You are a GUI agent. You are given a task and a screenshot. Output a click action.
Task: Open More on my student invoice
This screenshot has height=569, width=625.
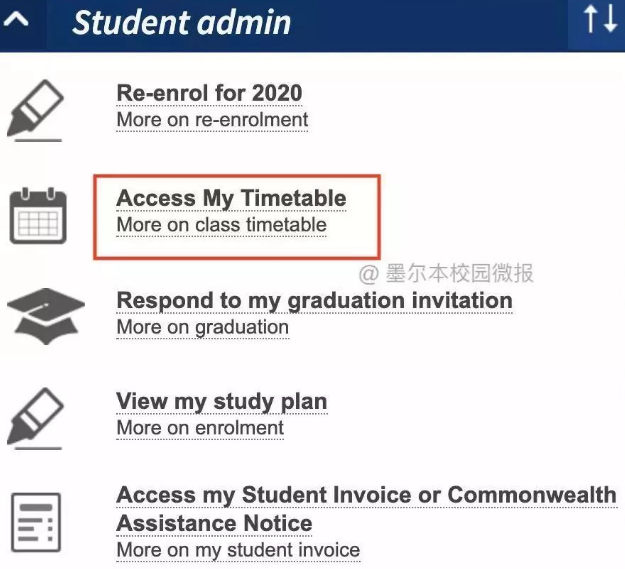[x=238, y=551]
